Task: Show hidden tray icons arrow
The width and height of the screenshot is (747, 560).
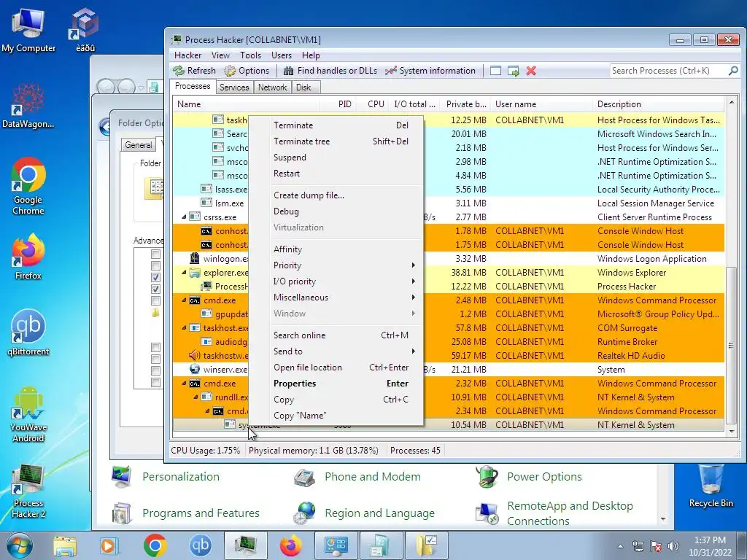Action: [620, 547]
